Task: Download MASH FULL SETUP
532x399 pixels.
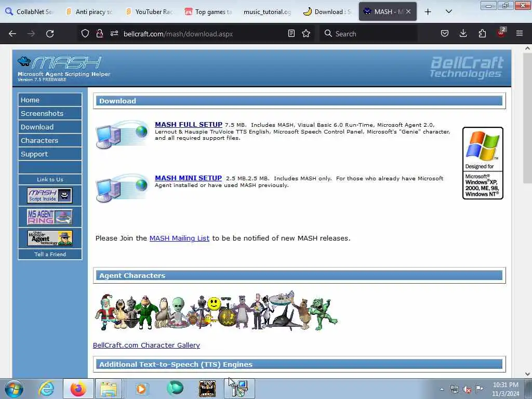Action: (188, 125)
